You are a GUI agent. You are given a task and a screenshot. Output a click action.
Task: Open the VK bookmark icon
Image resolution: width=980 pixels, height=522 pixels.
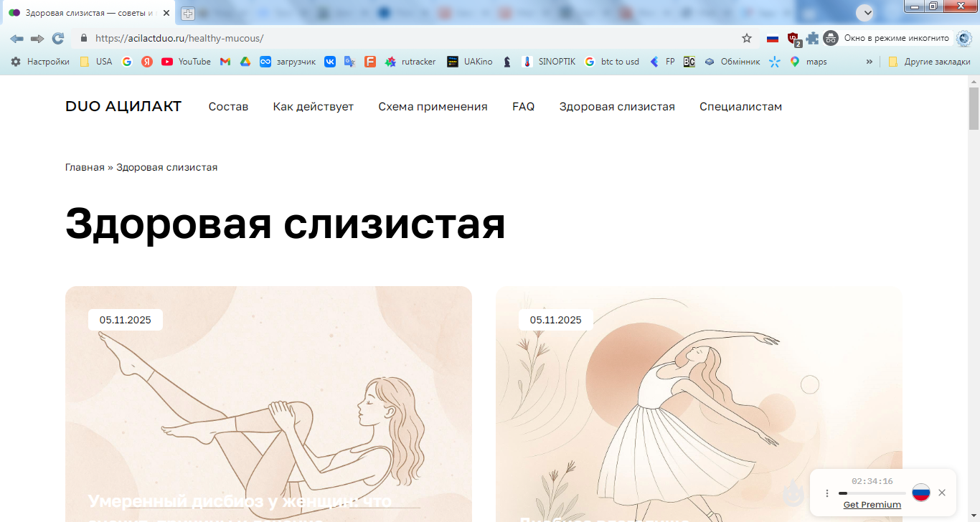pos(330,62)
